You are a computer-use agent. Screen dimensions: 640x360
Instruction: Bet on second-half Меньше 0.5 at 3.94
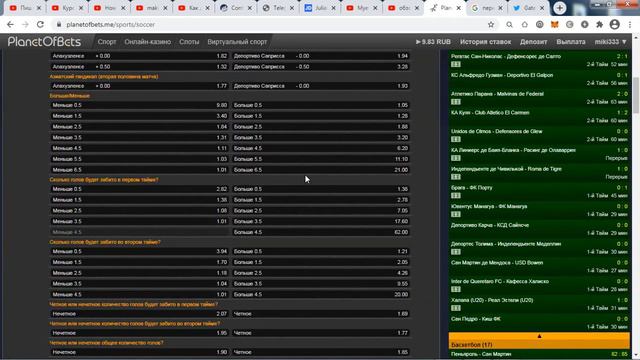tap(139, 251)
